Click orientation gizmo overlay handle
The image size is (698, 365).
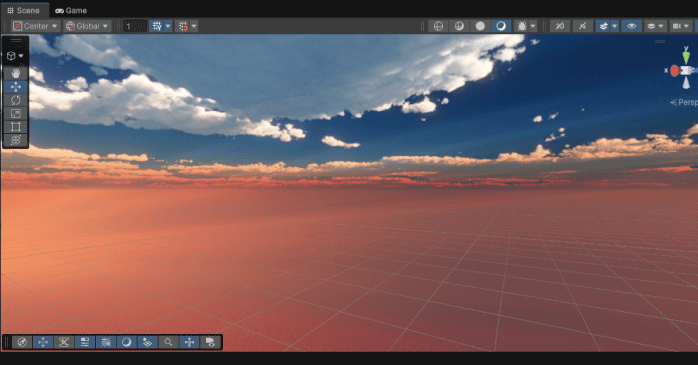point(660,41)
